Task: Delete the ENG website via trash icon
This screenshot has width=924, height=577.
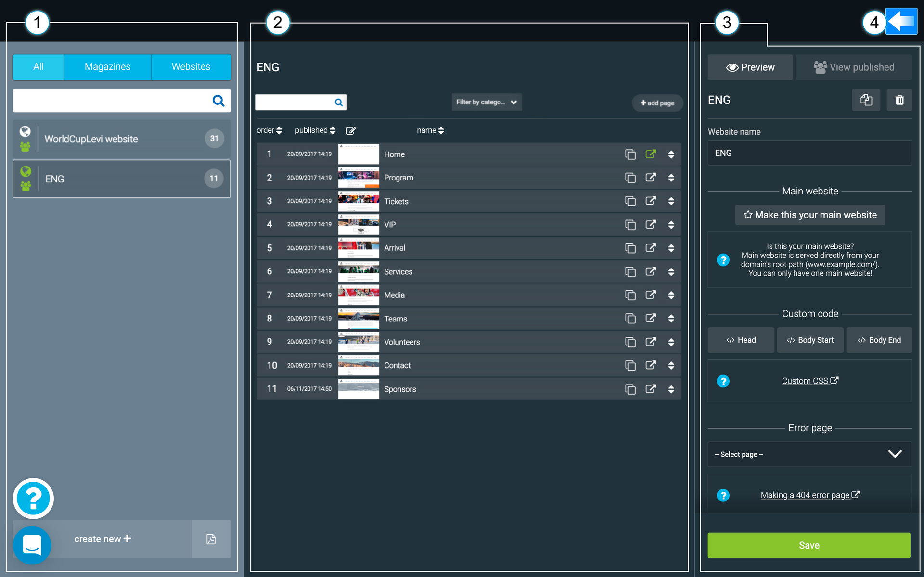Action: tap(899, 100)
